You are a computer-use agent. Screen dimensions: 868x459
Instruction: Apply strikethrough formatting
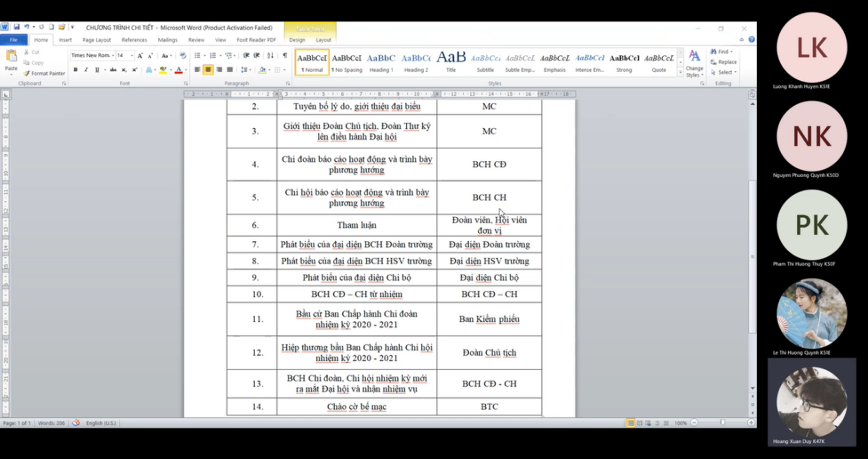tap(113, 70)
